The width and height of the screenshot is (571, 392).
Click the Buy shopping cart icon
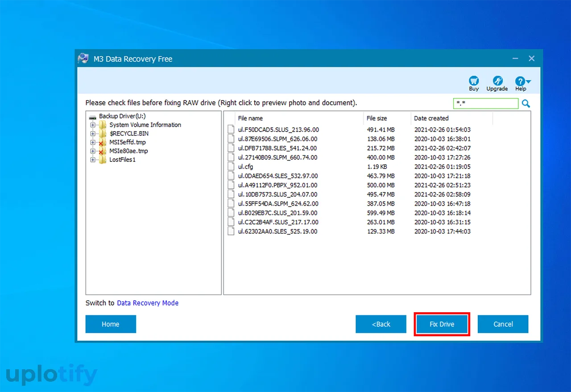click(x=474, y=81)
